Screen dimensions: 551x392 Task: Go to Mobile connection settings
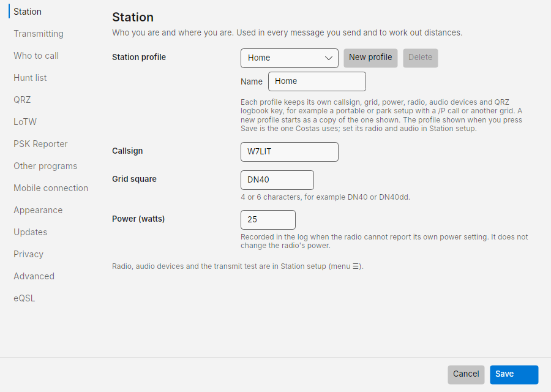51,188
